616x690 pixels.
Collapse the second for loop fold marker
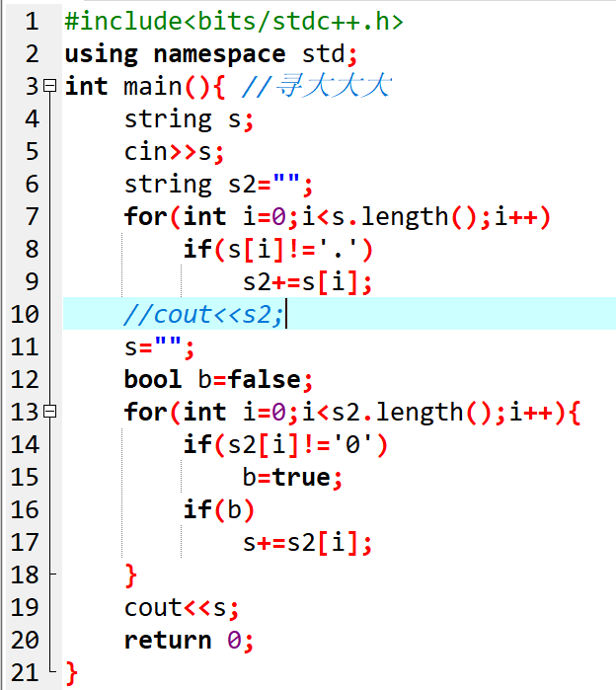point(51,413)
